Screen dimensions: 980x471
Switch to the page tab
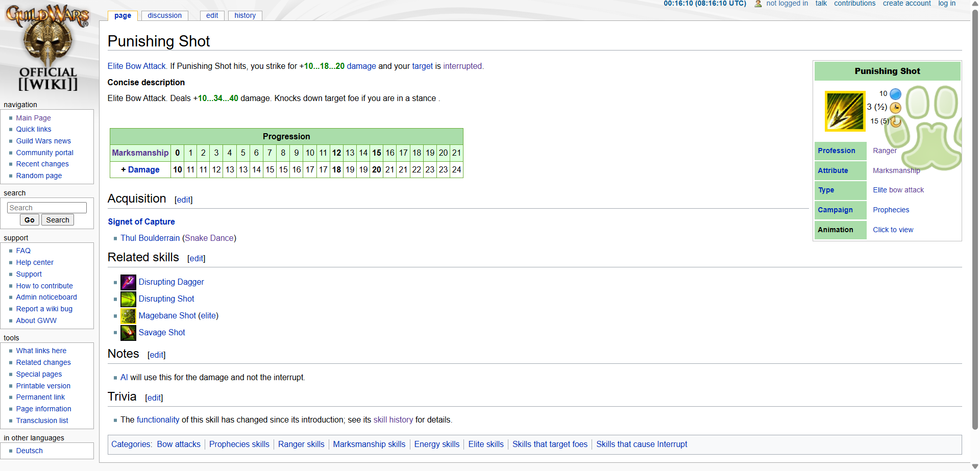122,15
